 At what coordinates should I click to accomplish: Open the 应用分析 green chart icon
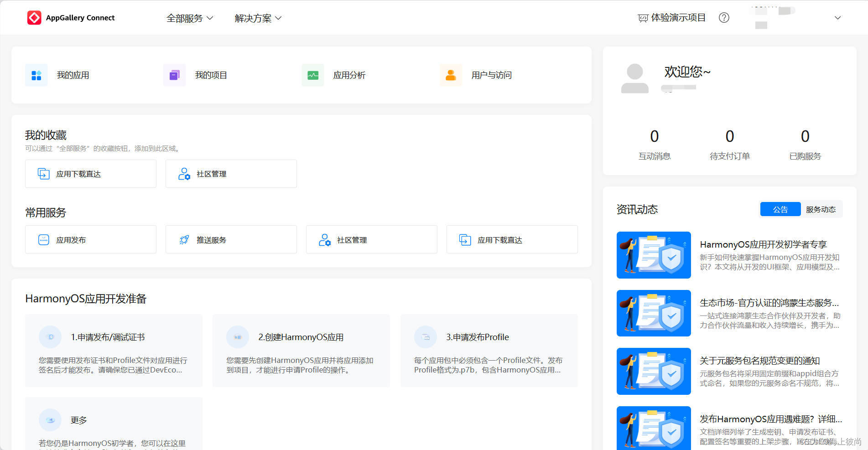click(x=313, y=75)
